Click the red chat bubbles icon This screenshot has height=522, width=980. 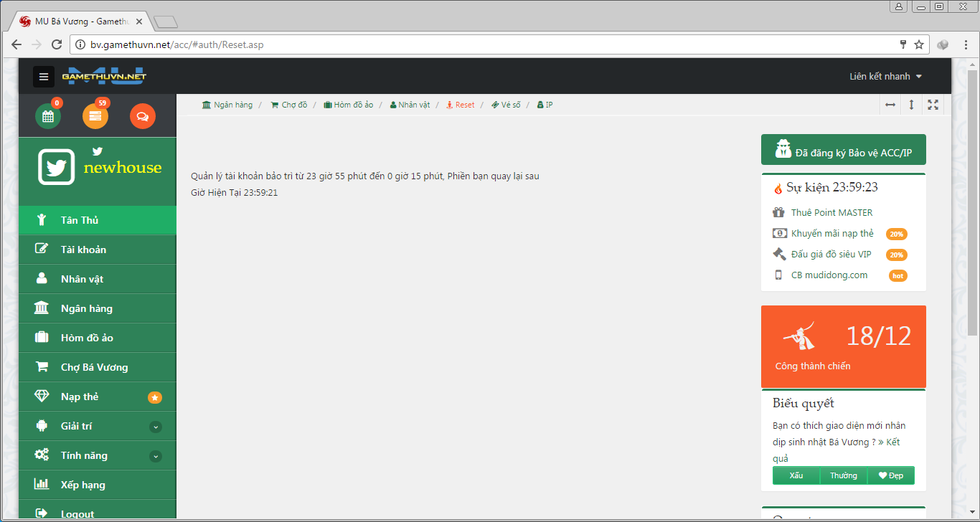143,117
